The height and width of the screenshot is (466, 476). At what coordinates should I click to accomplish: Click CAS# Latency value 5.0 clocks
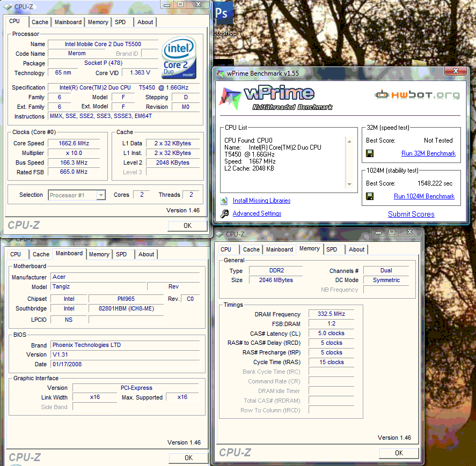pyautogui.click(x=332, y=333)
